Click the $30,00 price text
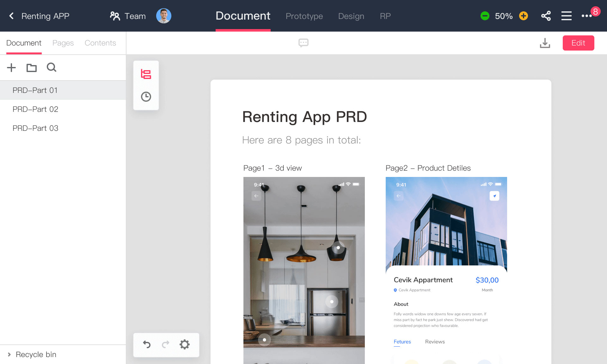Image resolution: width=607 pixels, height=364 pixels. click(x=487, y=280)
